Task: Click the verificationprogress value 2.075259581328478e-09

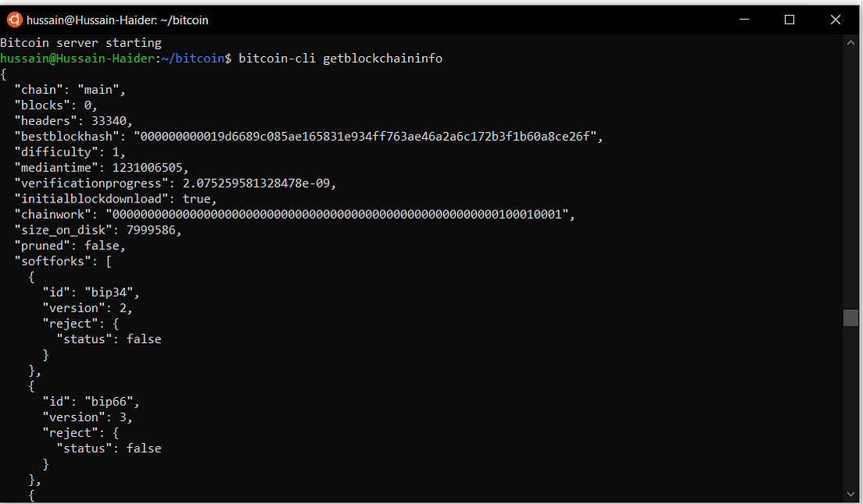Action: point(256,183)
